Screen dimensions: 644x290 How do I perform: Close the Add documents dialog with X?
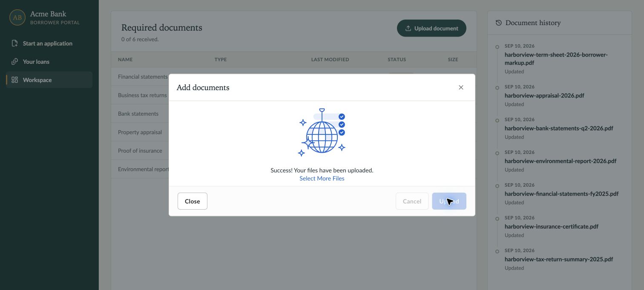click(x=461, y=88)
